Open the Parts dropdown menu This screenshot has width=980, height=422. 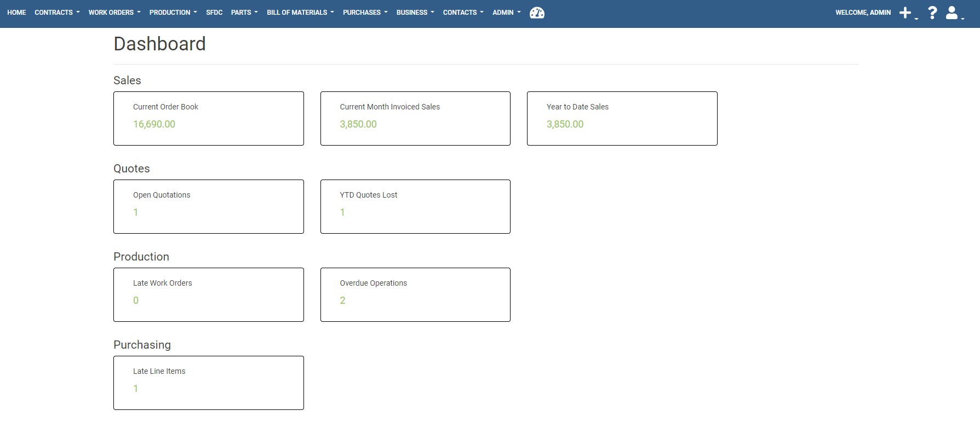pos(244,12)
